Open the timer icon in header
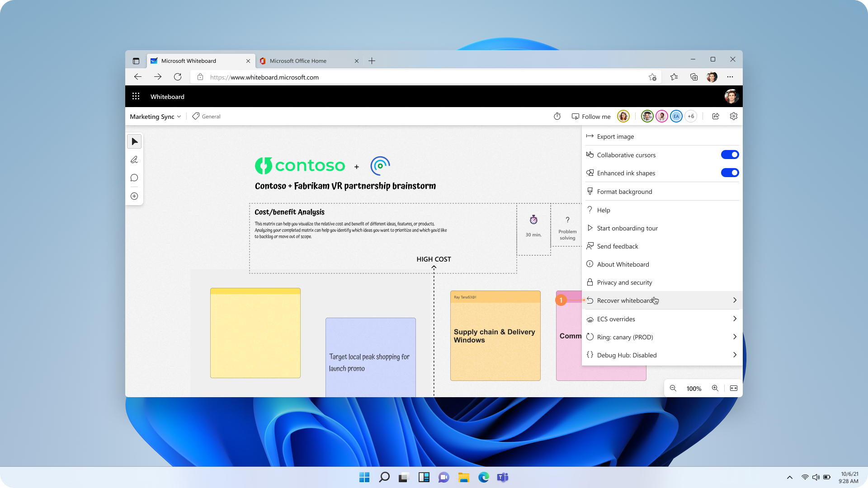 pyautogui.click(x=557, y=117)
